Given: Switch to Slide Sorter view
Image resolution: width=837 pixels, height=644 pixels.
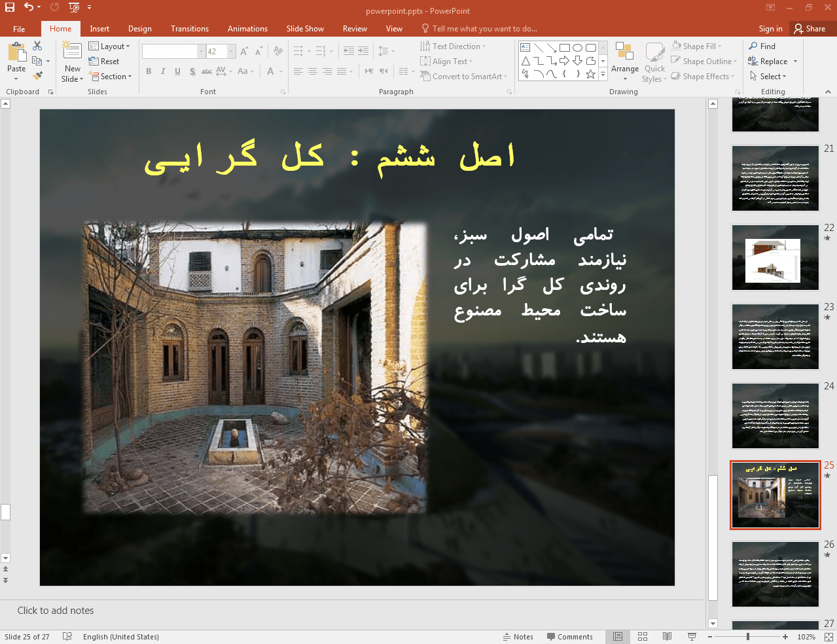Looking at the screenshot, I should (643, 637).
